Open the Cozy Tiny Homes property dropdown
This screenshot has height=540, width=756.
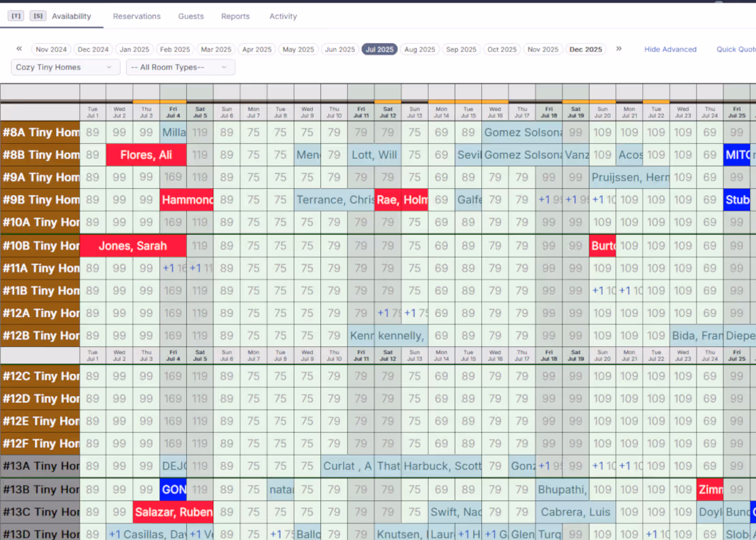click(65, 67)
